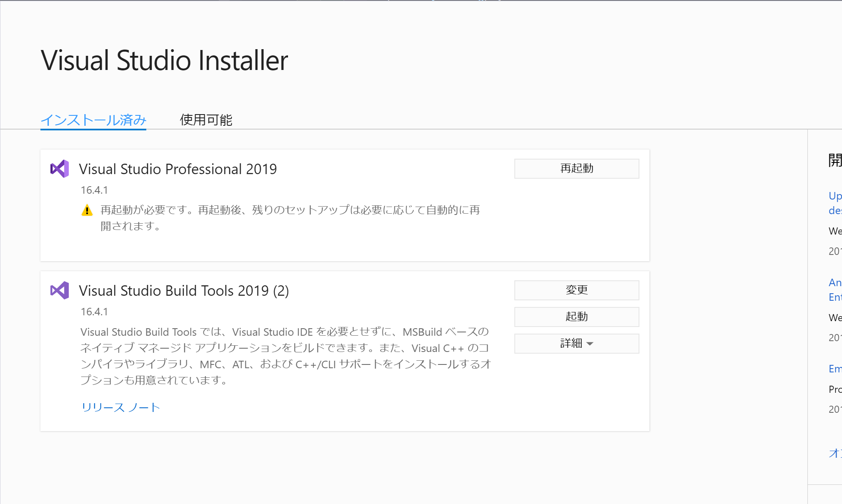Screen dimensions: 842x504
Task: Click the 再起動が必要です warning message
Action: pos(290,218)
